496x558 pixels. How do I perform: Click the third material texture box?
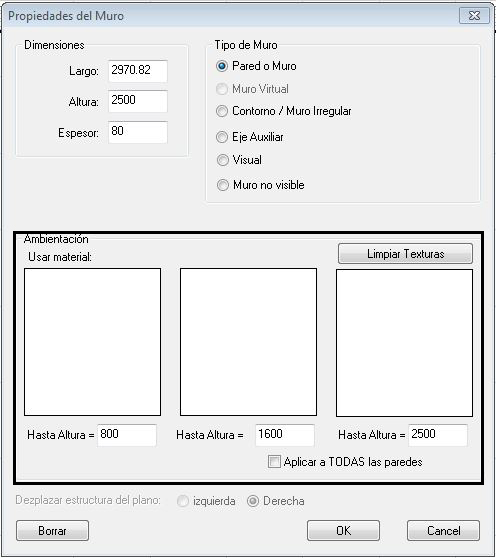pos(405,343)
